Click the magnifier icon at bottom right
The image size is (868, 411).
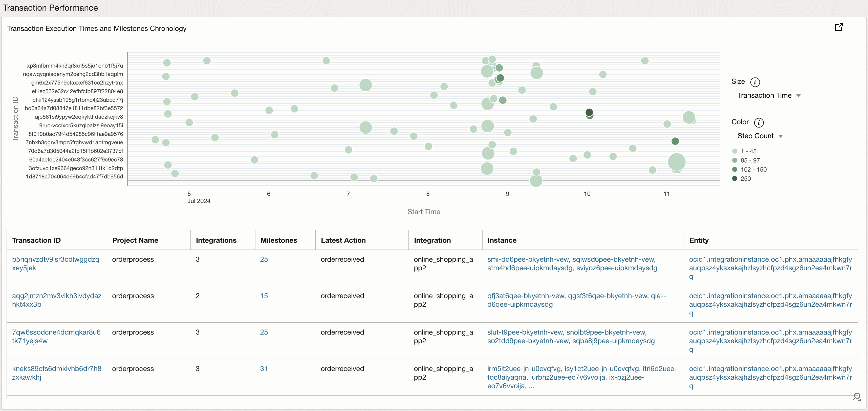(857, 397)
